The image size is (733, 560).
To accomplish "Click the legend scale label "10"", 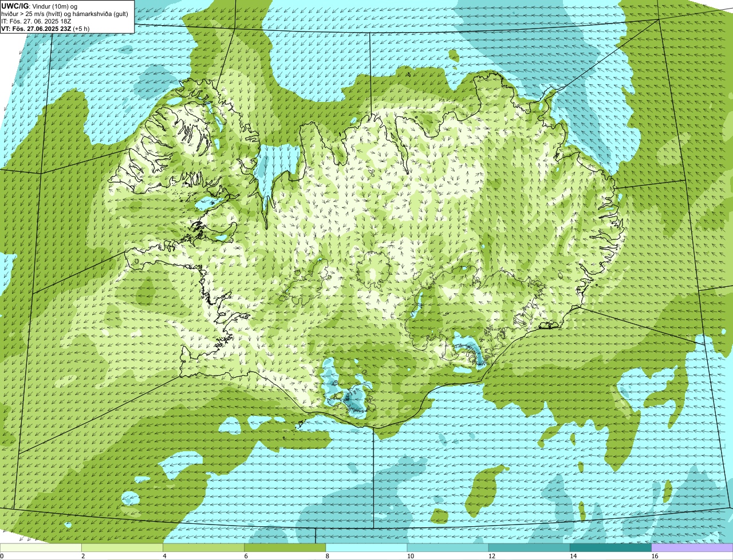I will (x=410, y=556).
